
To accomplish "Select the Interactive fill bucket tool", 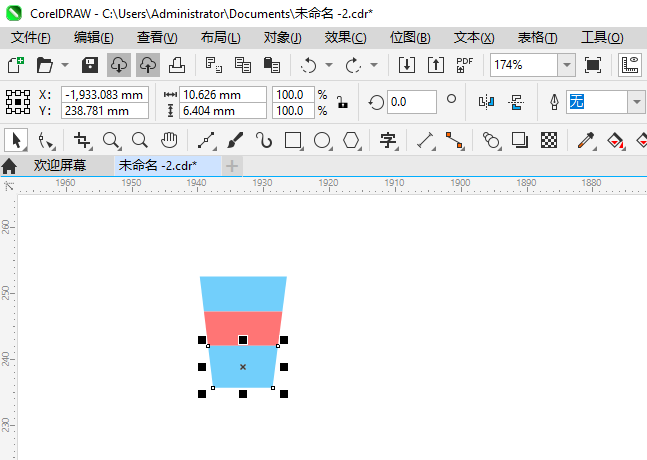I will [x=615, y=141].
